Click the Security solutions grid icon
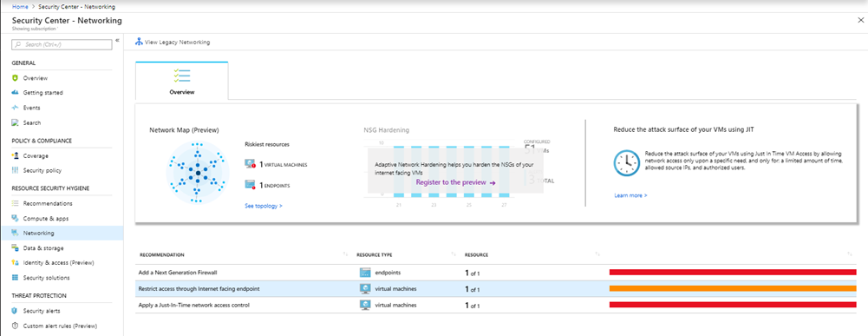 click(15, 278)
